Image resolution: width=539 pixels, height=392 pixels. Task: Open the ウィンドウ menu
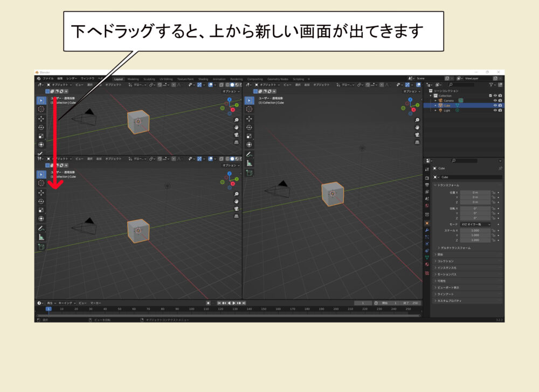click(x=88, y=78)
